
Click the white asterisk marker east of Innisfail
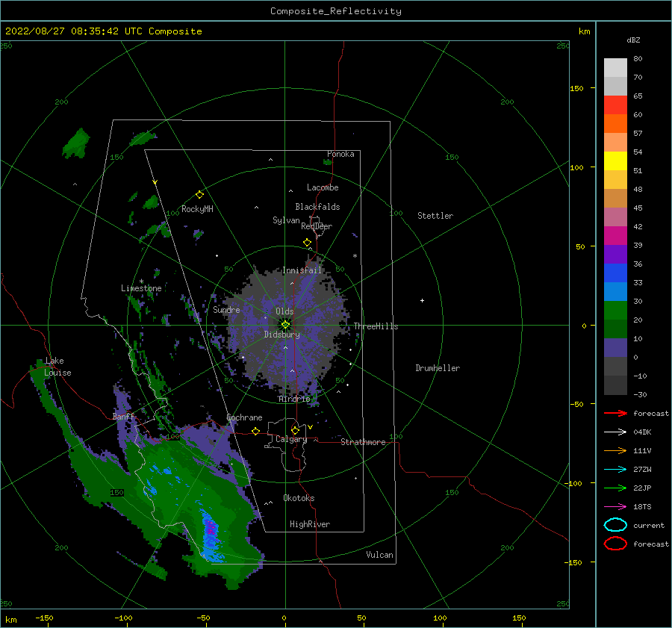(355, 256)
